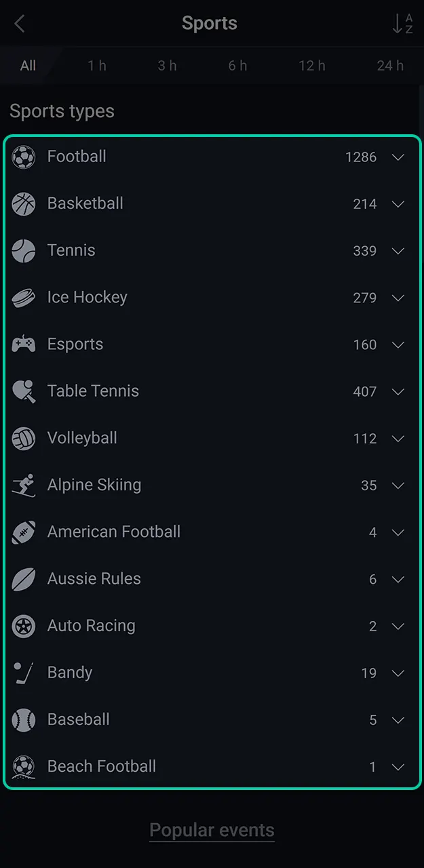Filter events by 24 h tab

[390, 66]
